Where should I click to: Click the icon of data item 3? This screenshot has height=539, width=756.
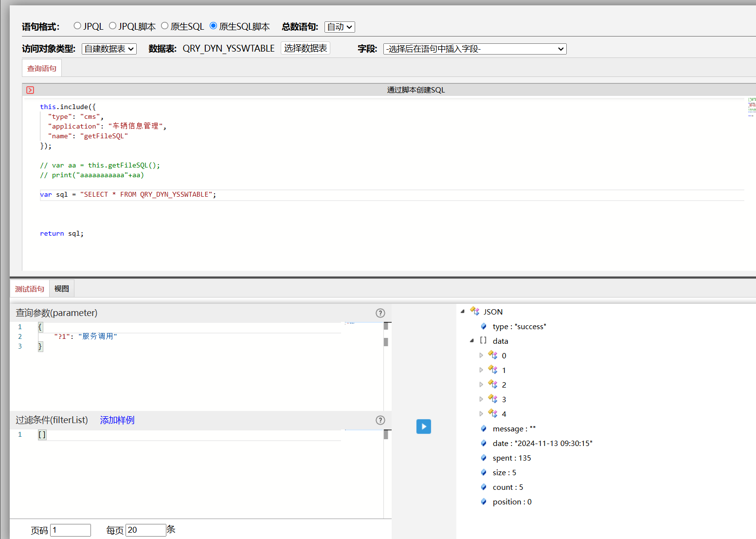pyautogui.click(x=493, y=399)
